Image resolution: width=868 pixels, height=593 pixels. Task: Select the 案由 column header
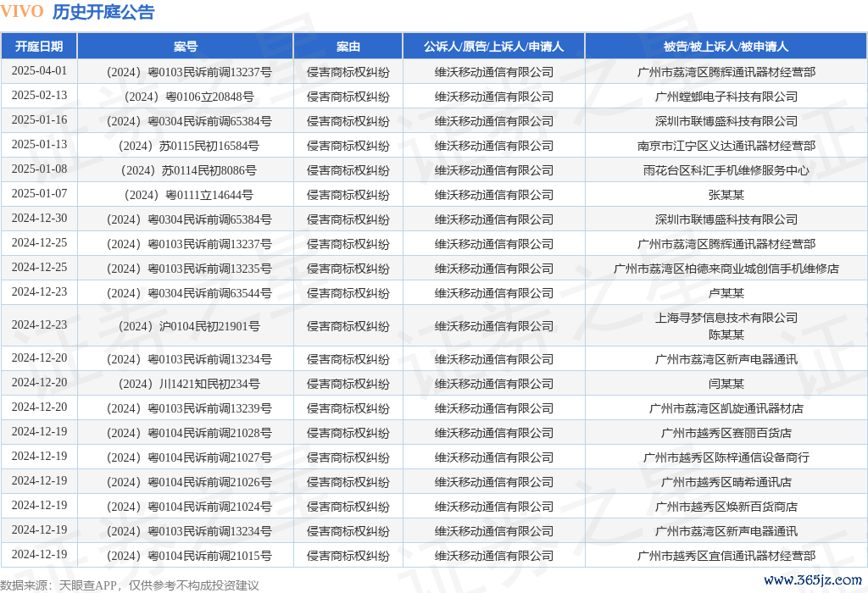tap(348, 47)
